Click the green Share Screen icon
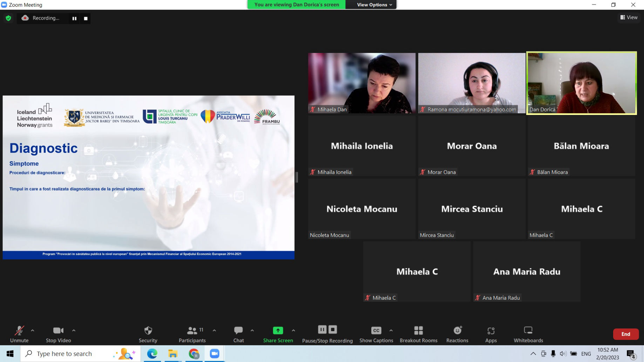The image size is (644, 362). [278, 330]
